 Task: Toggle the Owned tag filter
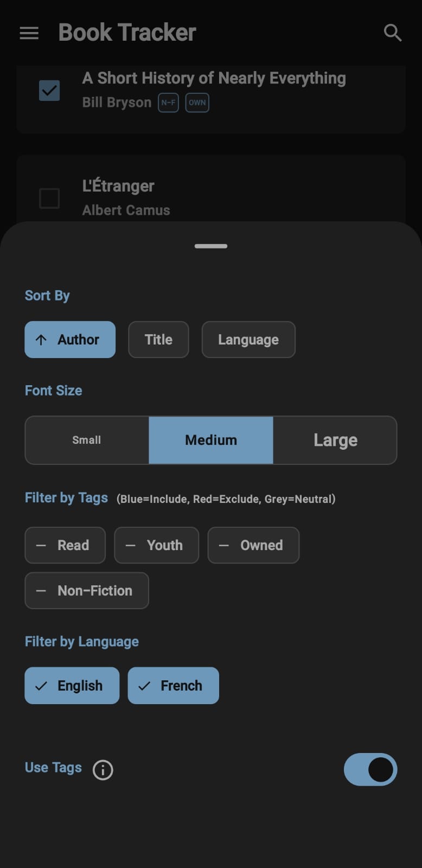[x=253, y=545]
